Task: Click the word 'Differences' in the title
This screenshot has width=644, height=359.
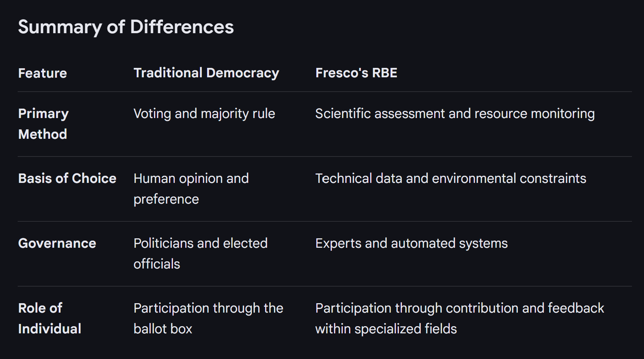Action: 182,27
